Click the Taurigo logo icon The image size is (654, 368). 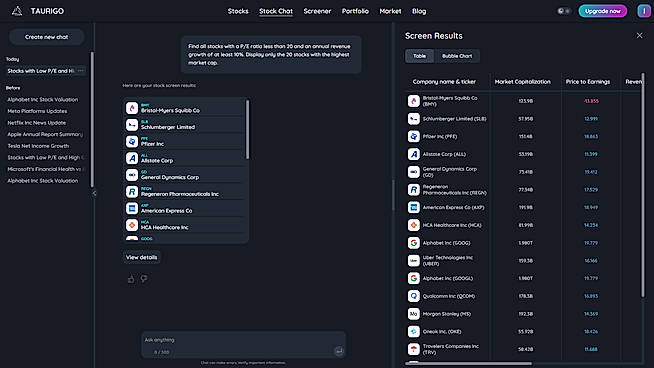tap(17, 11)
